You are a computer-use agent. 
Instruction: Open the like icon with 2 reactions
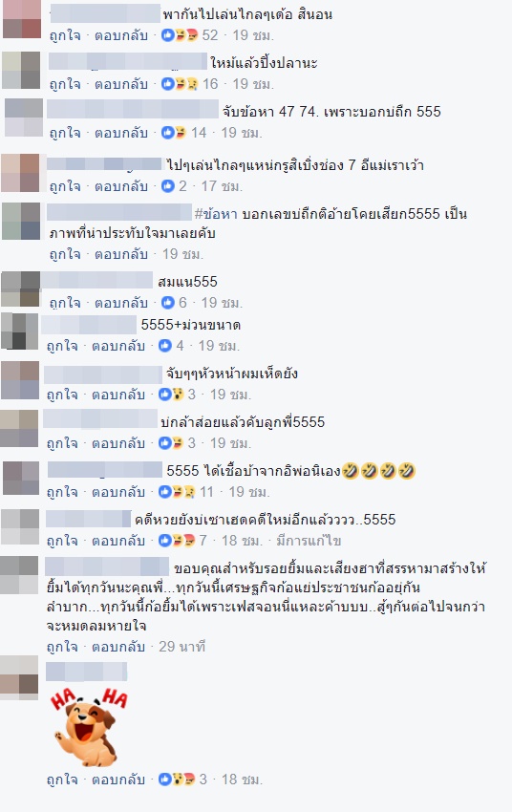point(174,186)
